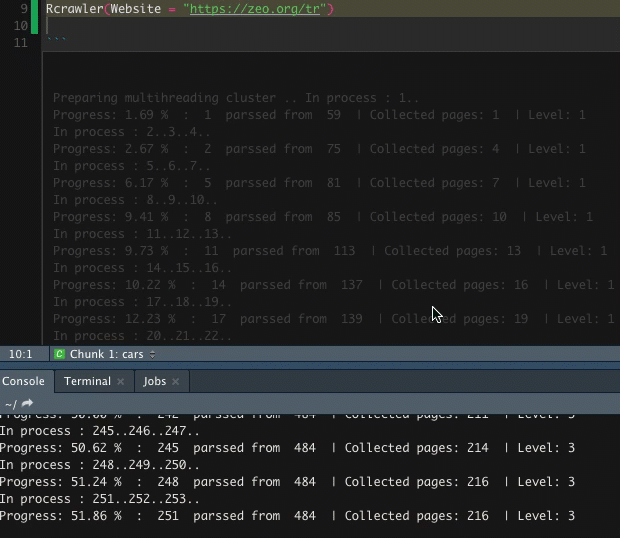The image size is (620, 538).
Task: Open the https://zeo.org/tr link in code
Action: (x=255, y=9)
